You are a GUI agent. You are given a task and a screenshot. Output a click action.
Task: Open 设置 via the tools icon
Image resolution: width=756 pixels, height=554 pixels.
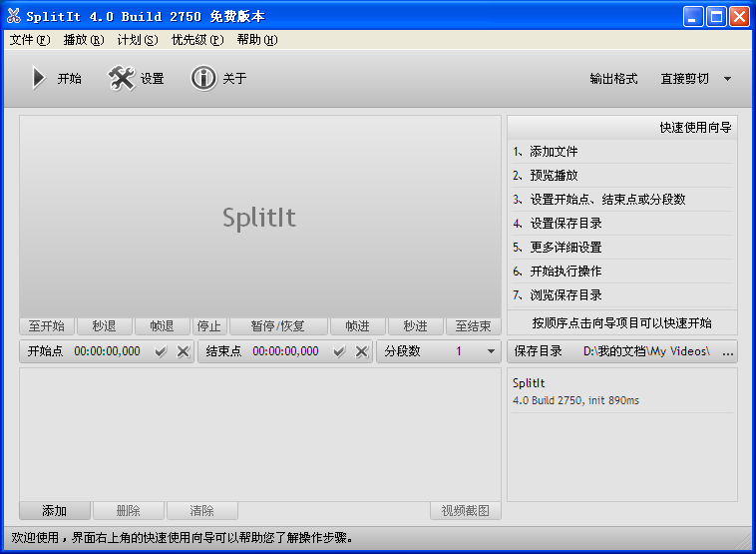121,78
